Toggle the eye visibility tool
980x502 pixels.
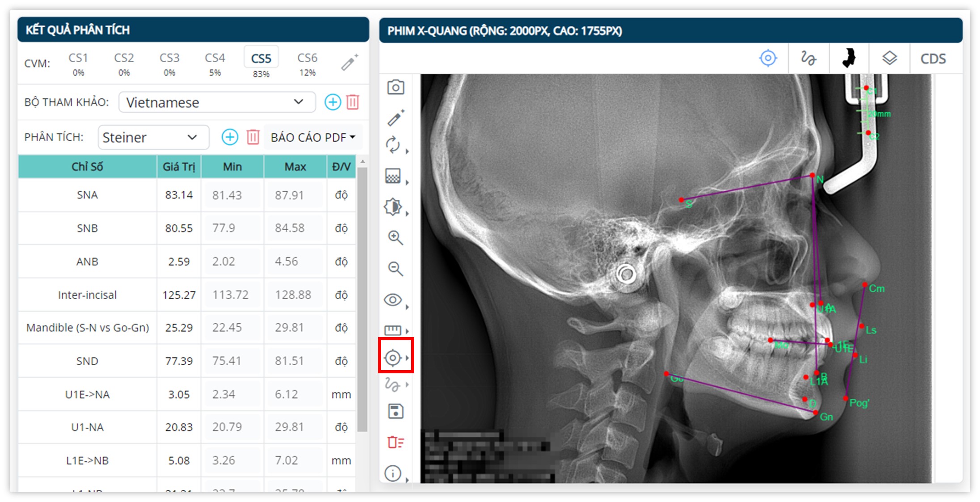point(393,300)
